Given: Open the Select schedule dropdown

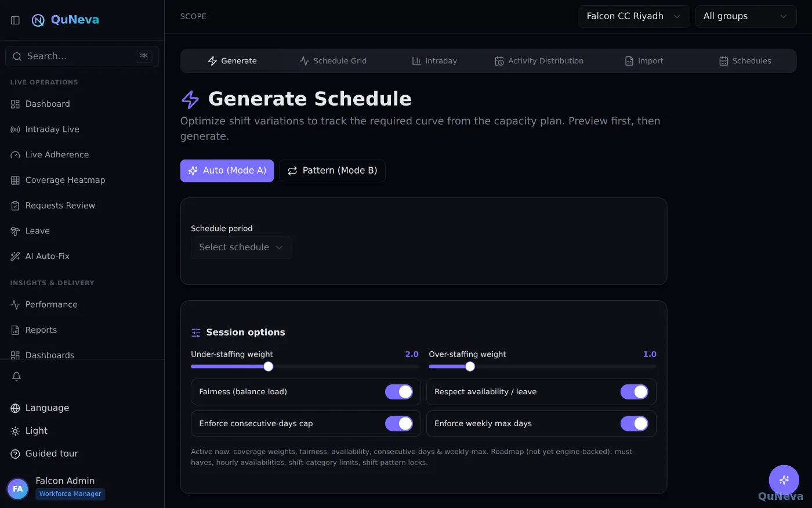Looking at the screenshot, I should 241,247.
